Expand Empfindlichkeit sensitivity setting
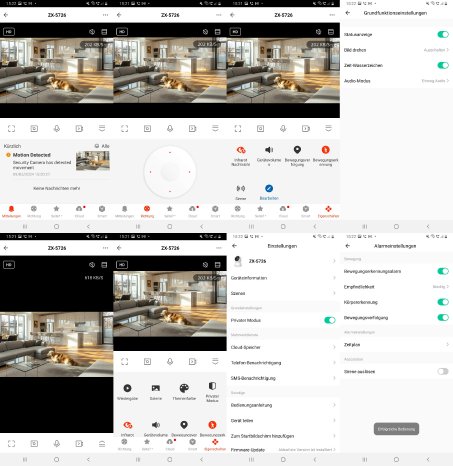 (396, 287)
